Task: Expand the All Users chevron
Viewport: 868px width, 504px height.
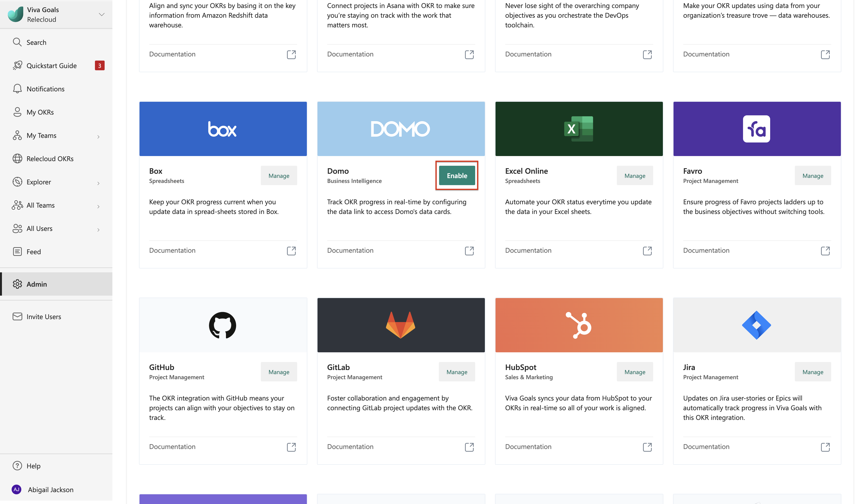Action: coord(99,230)
